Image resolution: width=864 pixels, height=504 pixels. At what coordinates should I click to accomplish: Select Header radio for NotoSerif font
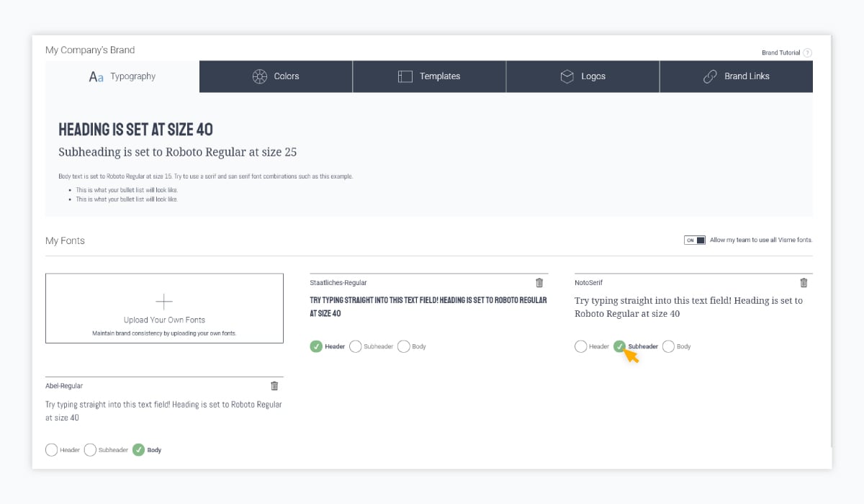581,346
